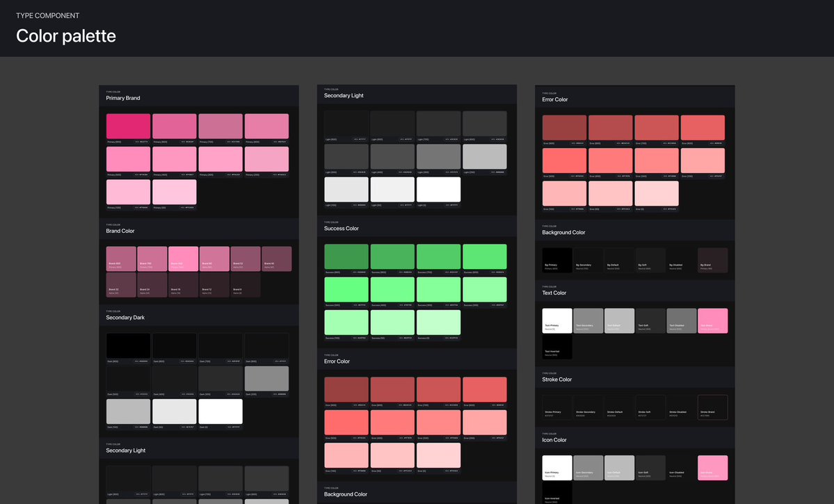Select the Text-Soft dark swatch

pos(650,321)
